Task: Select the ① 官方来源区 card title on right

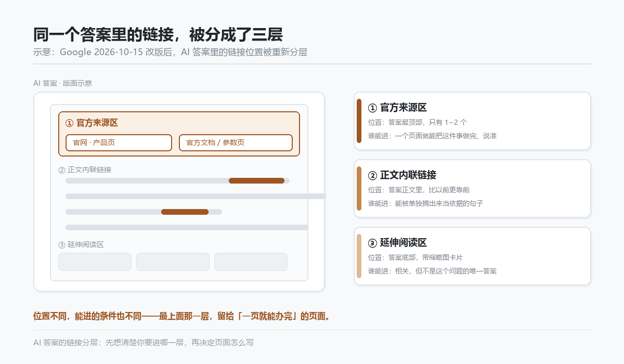Action: click(397, 108)
